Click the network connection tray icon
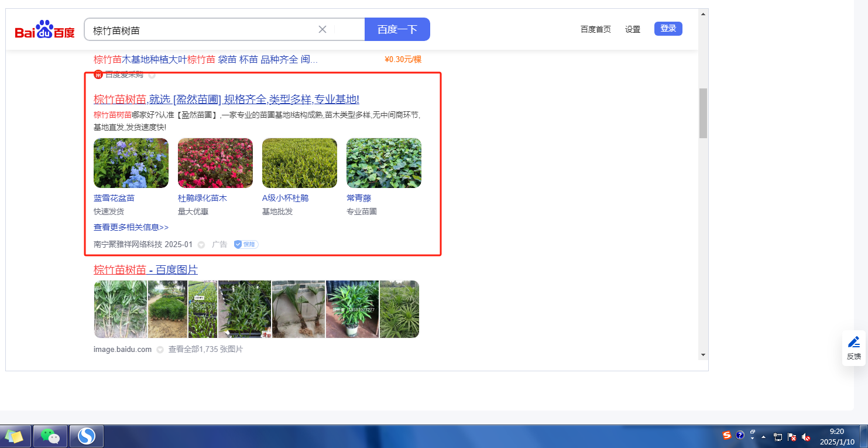 click(x=778, y=437)
